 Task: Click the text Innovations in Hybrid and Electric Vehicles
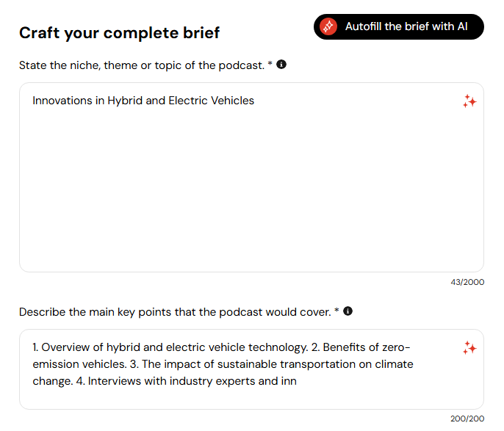(143, 101)
